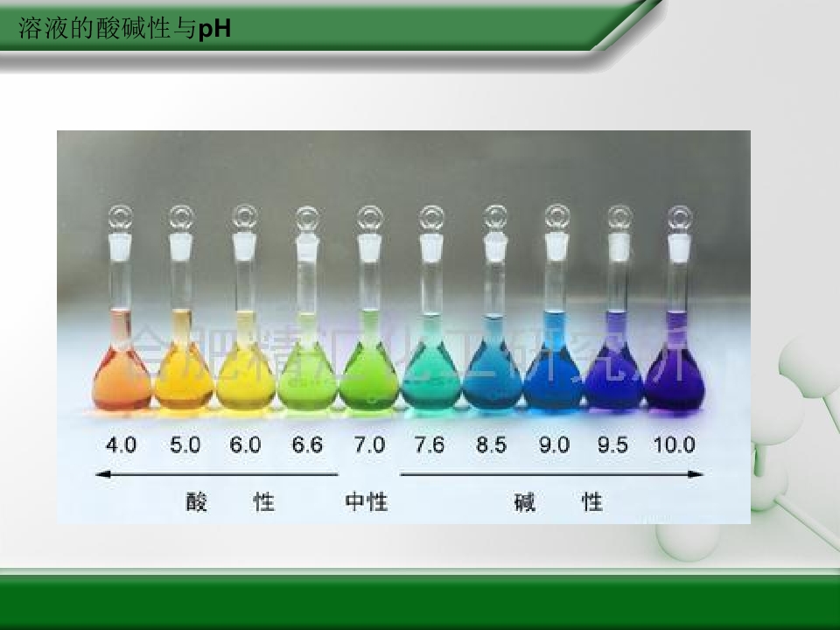Viewport: 840px width, 630px height.
Task: Click the 酸 character below the left arrow
Action: (197, 502)
